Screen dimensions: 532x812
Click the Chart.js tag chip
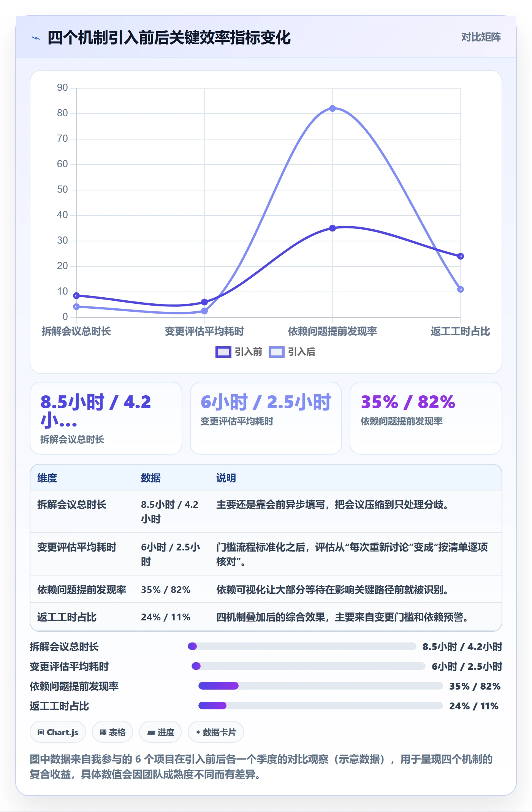click(x=58, y=732)
